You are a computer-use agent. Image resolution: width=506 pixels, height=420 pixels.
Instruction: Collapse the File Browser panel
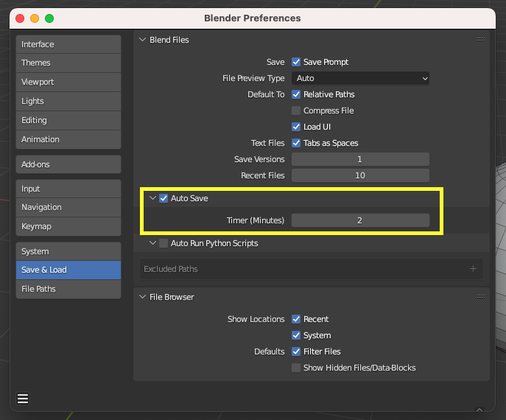142,297
